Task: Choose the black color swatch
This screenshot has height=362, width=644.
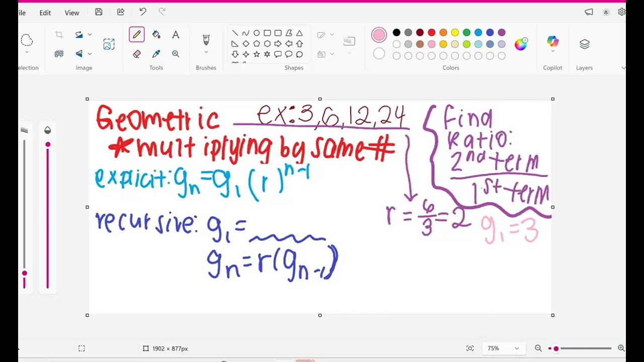Action: [396, 33]
